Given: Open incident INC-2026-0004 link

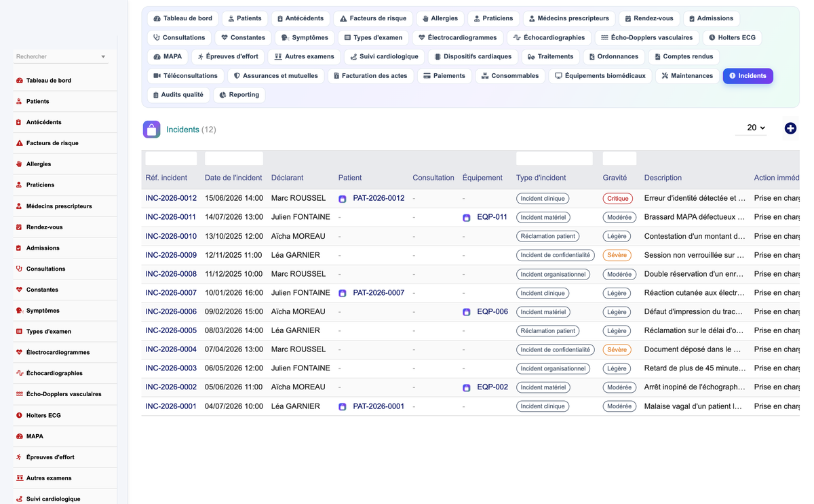Looking at the screenshot, I should 171,349.
